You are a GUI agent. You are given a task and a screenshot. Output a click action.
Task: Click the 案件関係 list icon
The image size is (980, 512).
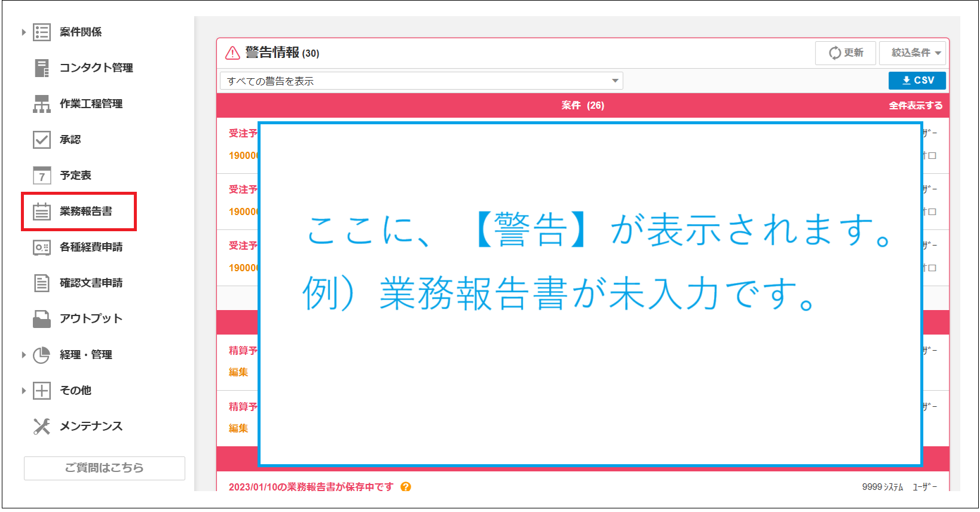(x=42, y=32)
